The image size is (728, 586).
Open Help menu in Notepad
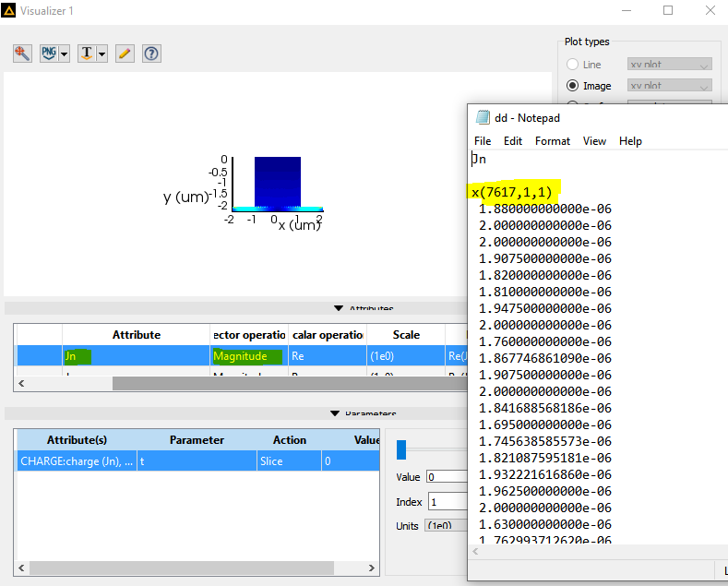click(630, 140)
